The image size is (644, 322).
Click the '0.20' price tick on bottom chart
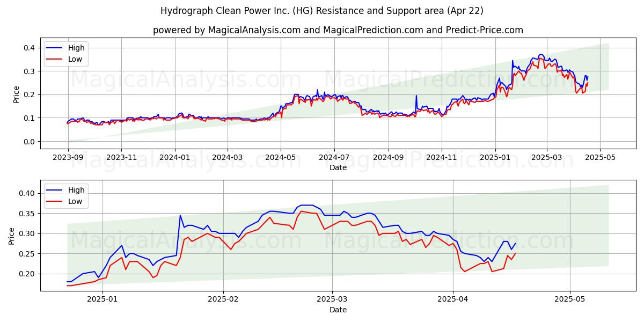click(x=27, y=274)
